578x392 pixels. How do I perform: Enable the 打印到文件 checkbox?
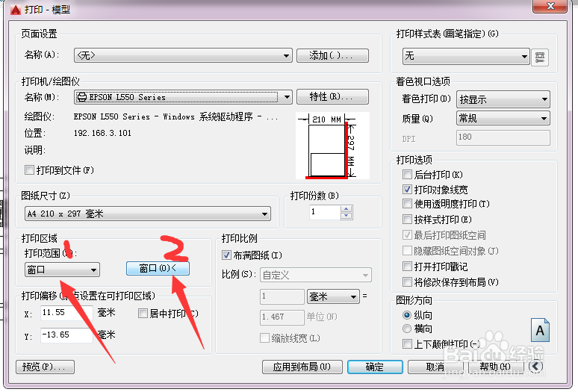point(29,169)
